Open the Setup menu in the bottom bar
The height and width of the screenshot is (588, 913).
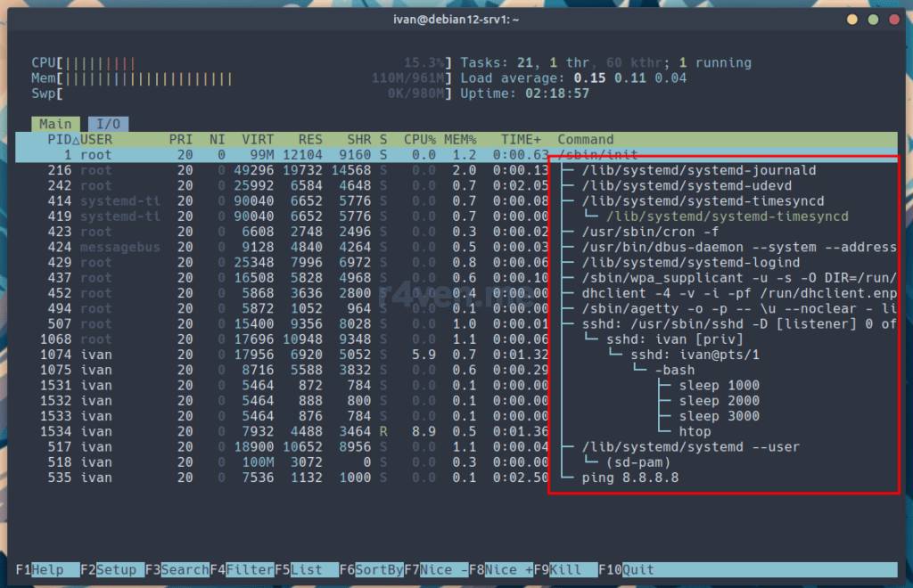click(x=118, y=569)
